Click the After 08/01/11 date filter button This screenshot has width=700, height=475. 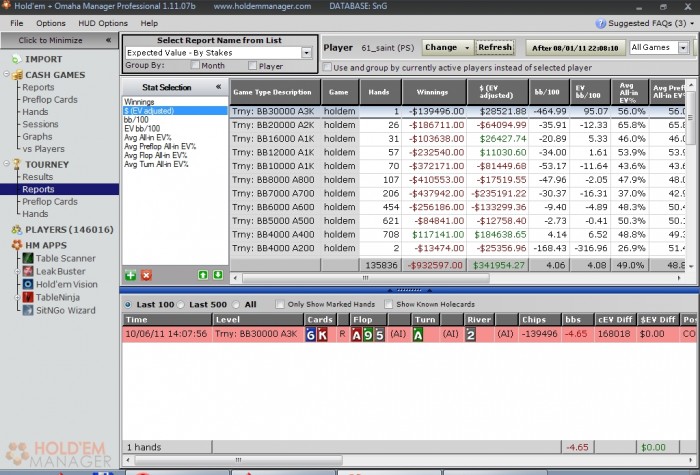click(575, 48)
